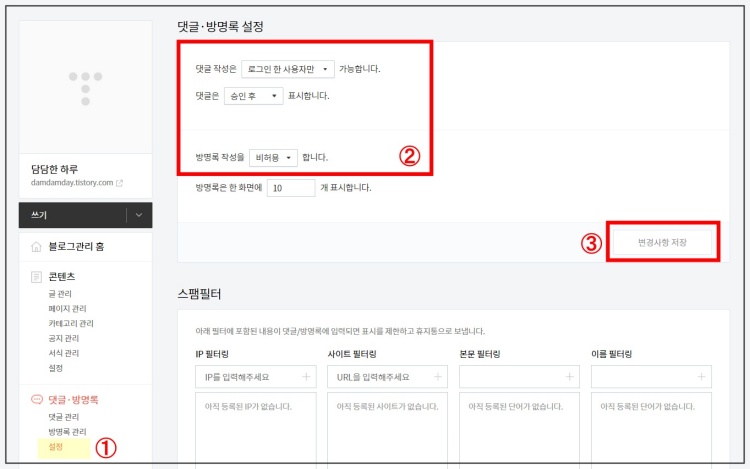750x469 pixels.
Task: Open 글 관리 menu item
Action: [60, 294]
